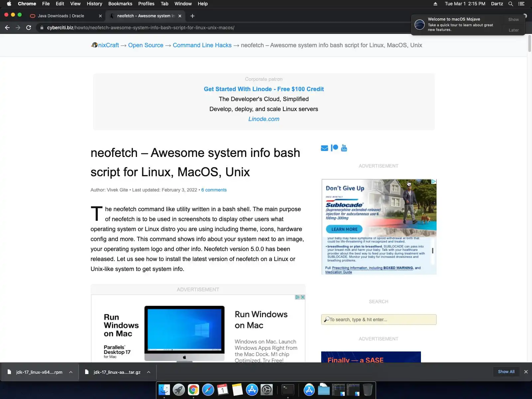Open the Bookmarks menu
This screenshot has width=532, height=399.
(x=120, y=4)
